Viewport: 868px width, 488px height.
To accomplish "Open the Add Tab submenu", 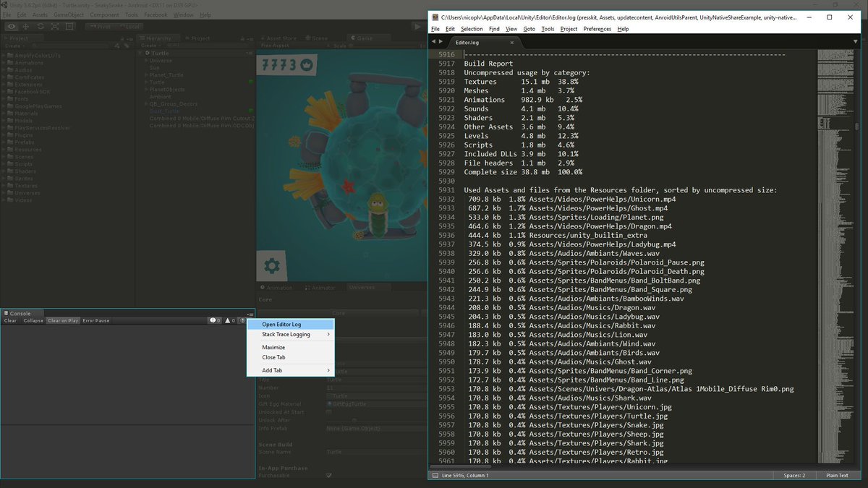I will coord(291,370).
